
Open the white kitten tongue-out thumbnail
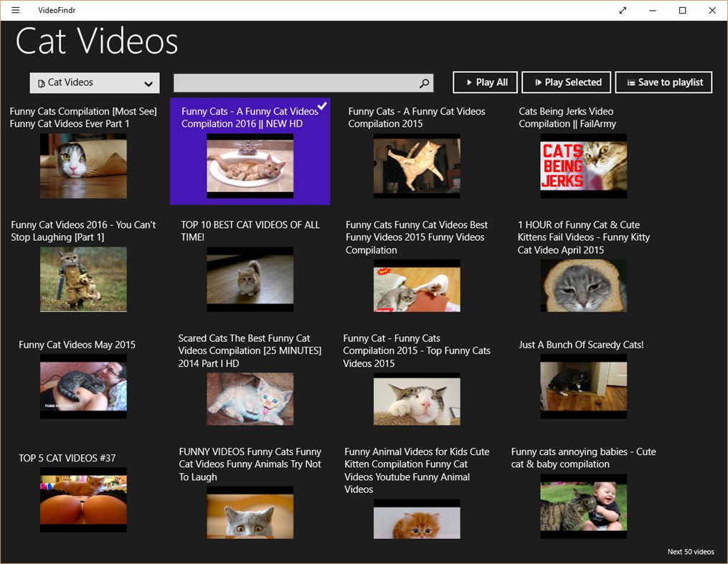coord(250,399)
